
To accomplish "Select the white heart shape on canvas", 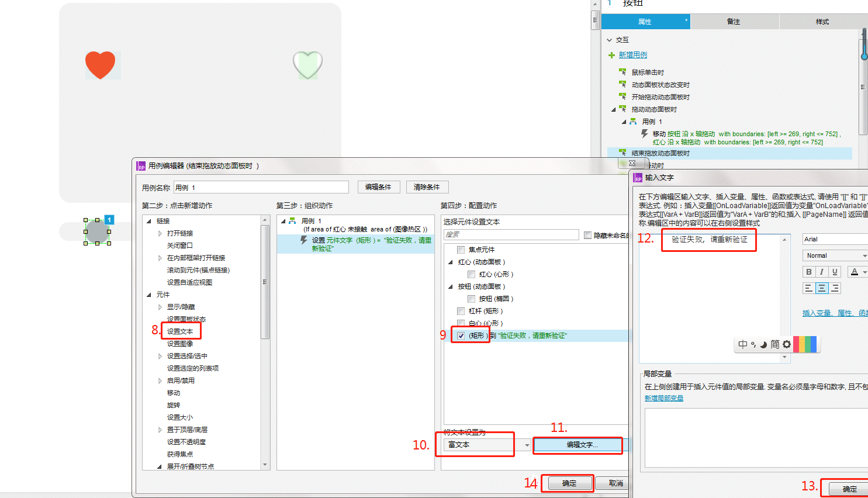I will pyautogui.click(x=307, y=64).
